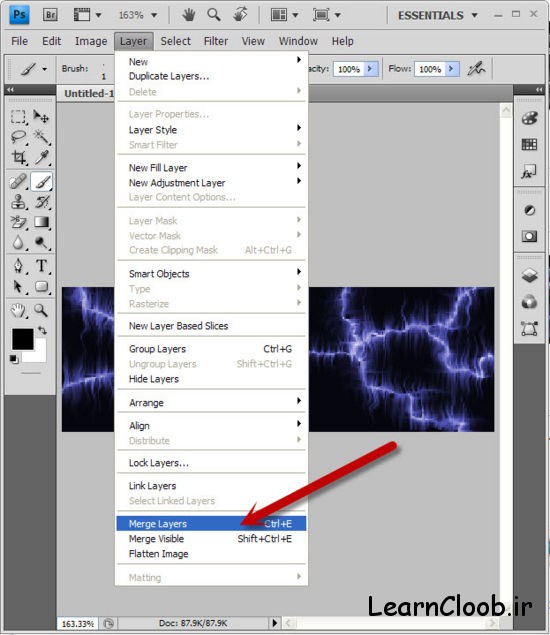
Task: Select the Magic Wand tool
Action: (41, 137)
